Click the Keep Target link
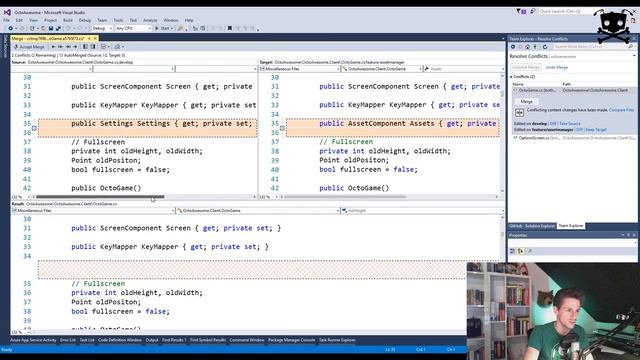 click(596, 130)
